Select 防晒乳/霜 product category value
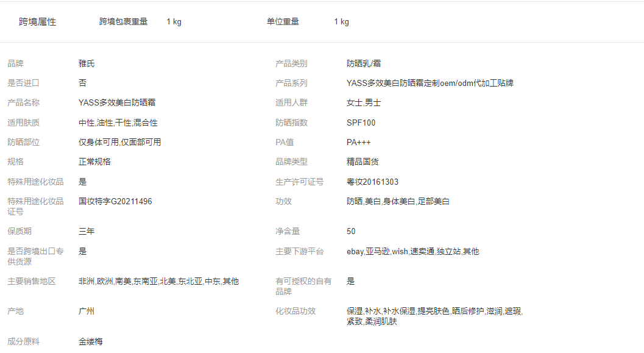Screen dimensions: 644x353 pos(364,63)
